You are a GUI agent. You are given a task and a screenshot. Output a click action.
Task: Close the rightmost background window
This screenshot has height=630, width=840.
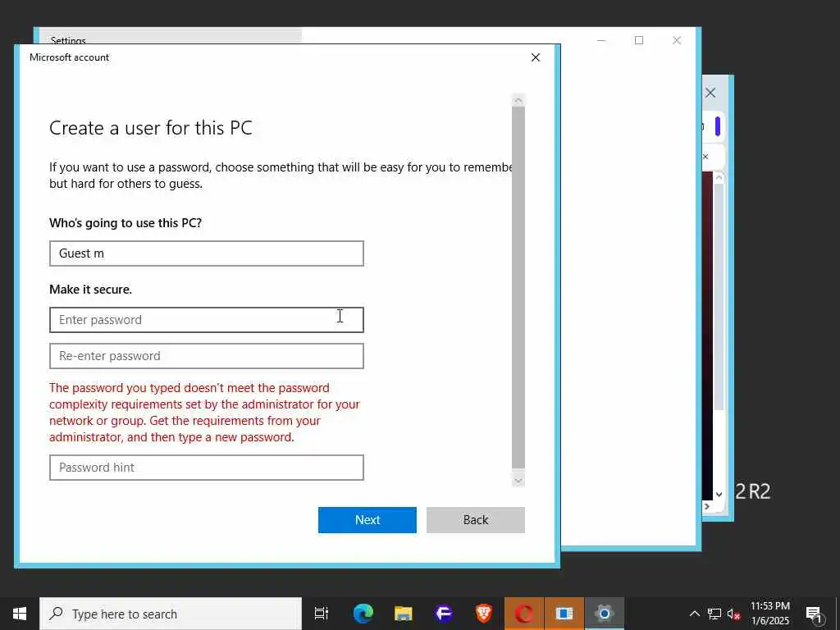(711, 93)
